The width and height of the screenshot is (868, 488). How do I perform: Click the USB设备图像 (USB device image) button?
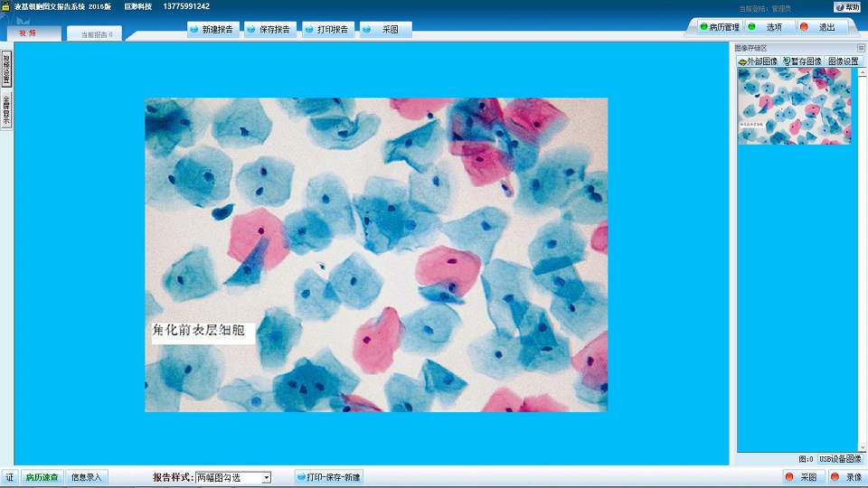pyautogui.click(x=840, y=459)
